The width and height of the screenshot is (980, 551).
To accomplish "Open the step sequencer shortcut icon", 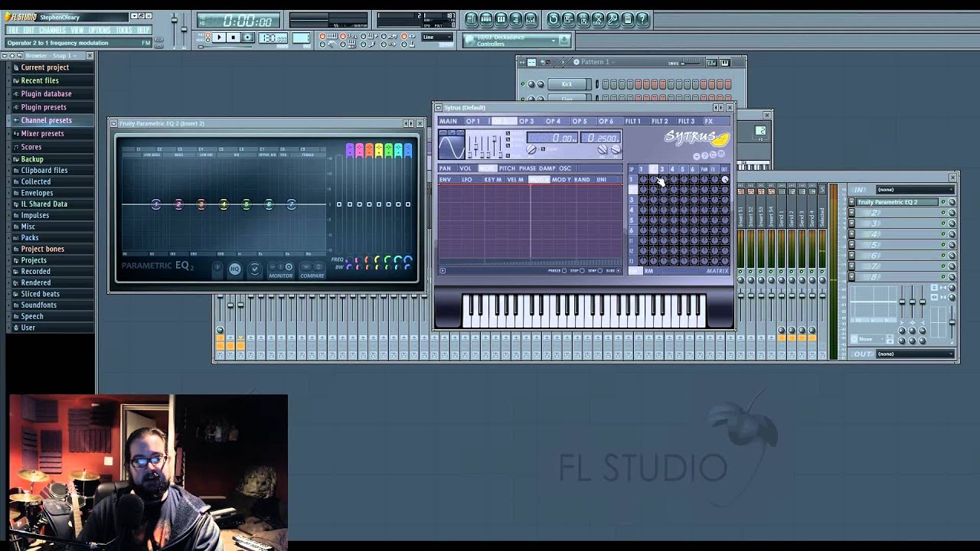I will tap(486, 19).
